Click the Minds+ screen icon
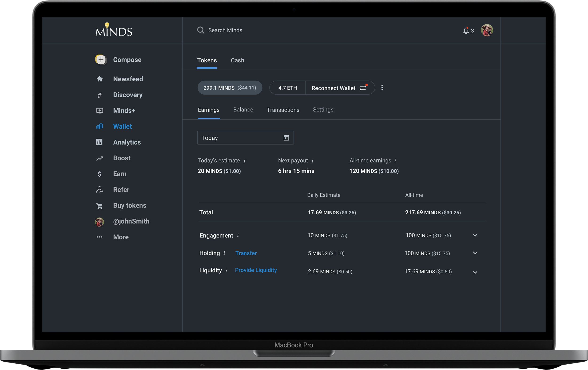Image resolution: width=588 pixels, height=370 pixels. [x=100, y=110]
